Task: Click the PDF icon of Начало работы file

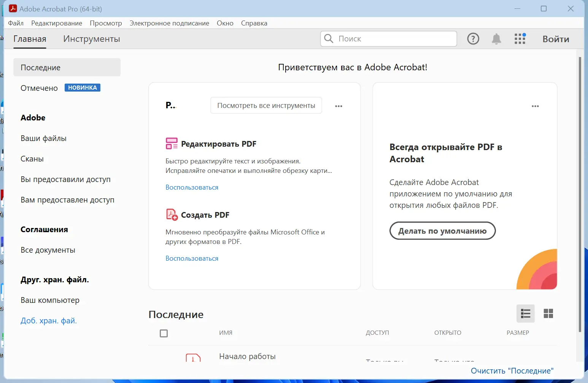Action: click(193, 357)
